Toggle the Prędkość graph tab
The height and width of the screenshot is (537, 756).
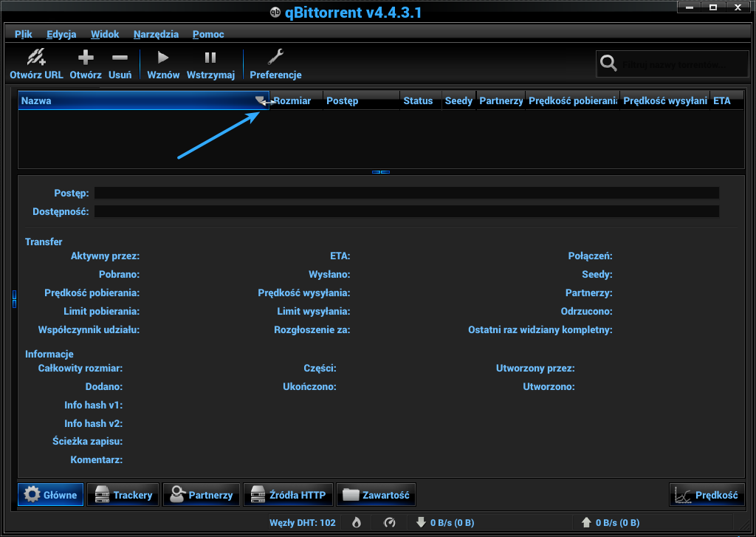tap(707, 495)
